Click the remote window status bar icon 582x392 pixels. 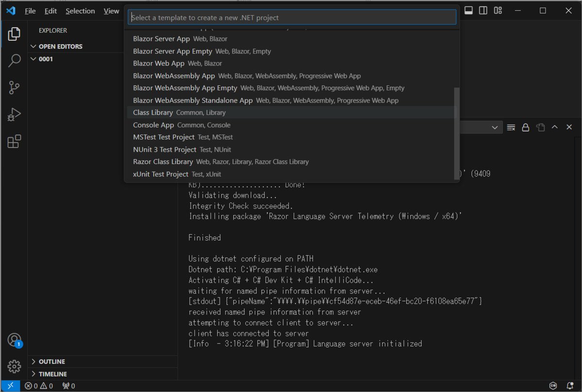tap(10, 386)
